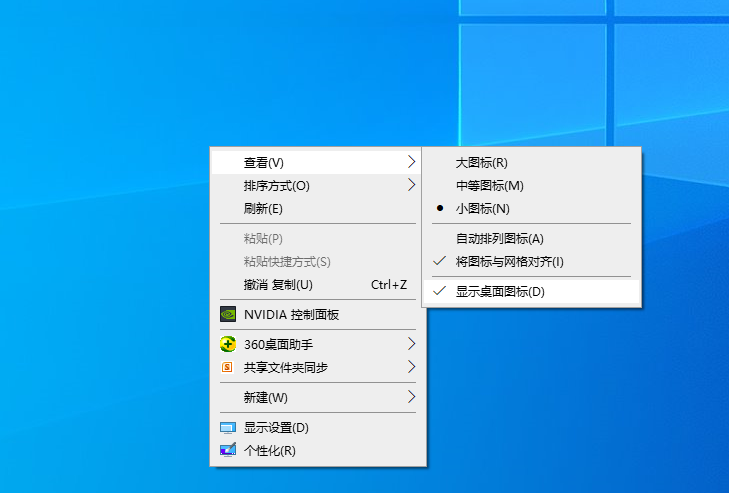Image resolution: width=729 pixels, height=493 pixels.
Task: Click the 360桌面助手 green icon
Action: point(228,344)
